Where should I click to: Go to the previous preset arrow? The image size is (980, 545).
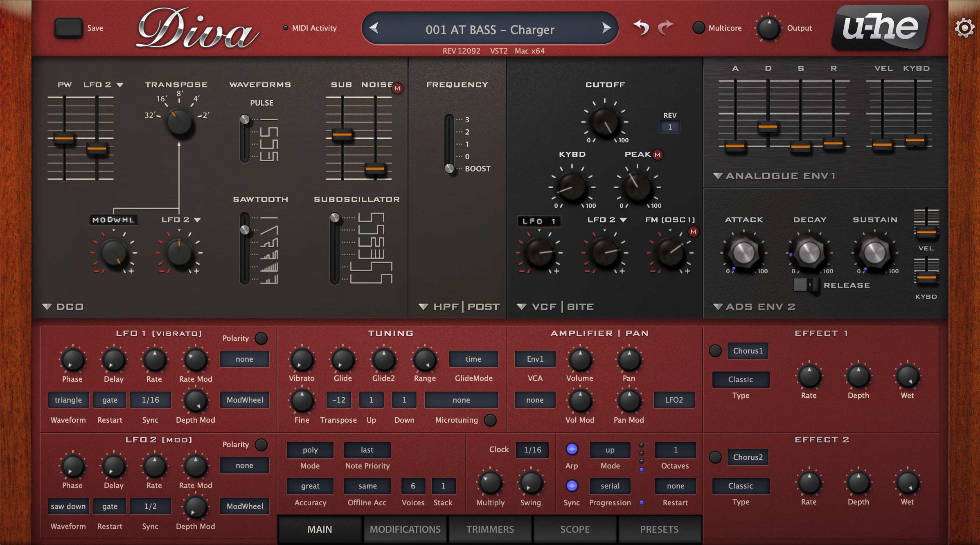point(374,28)
